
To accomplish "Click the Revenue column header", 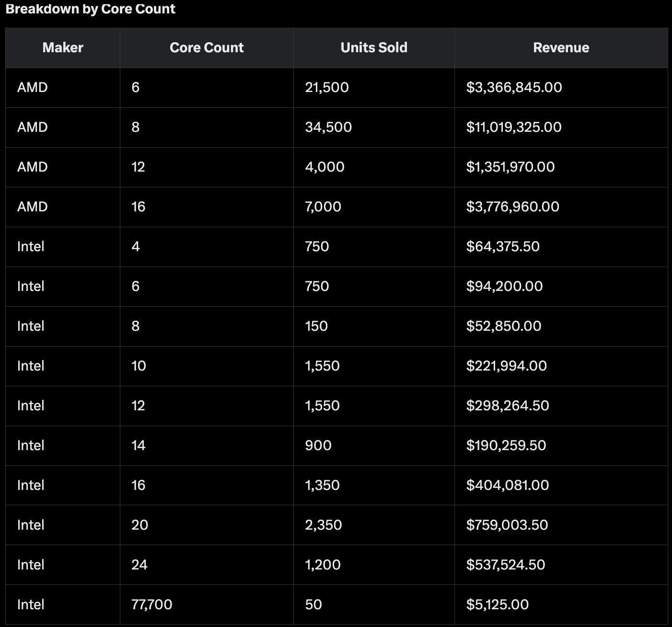I will click(x=561, y=47).
